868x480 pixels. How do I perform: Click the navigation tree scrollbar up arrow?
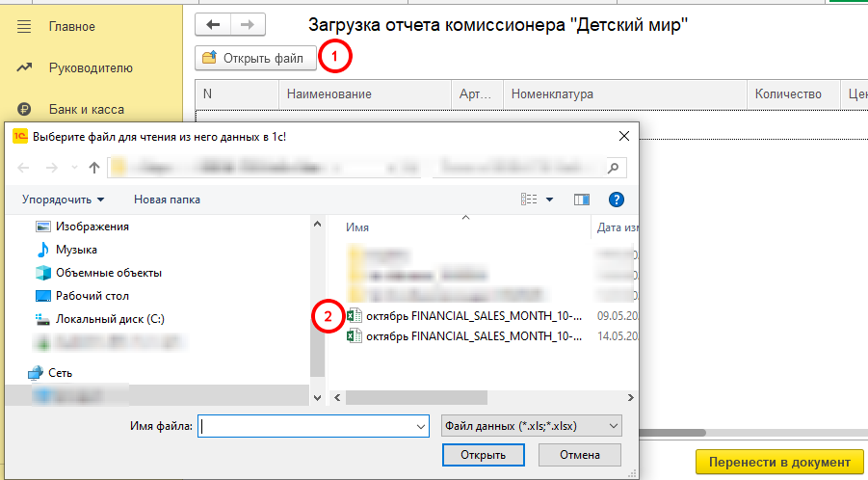click(x=317, y=225)
